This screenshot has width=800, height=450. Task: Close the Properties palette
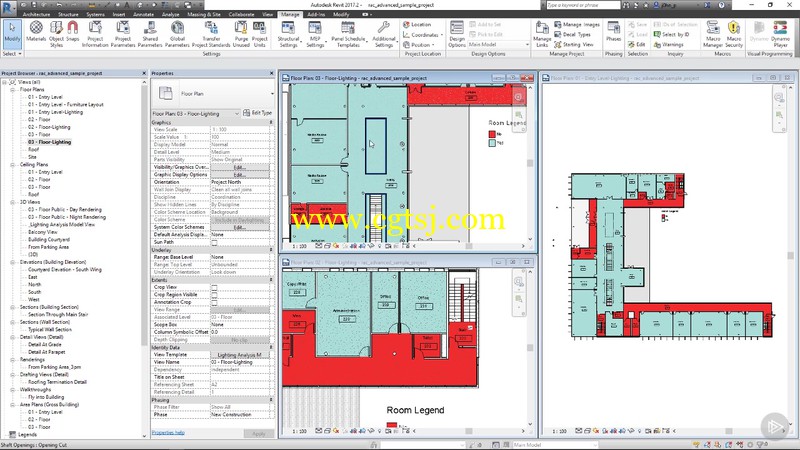(271, 73)
